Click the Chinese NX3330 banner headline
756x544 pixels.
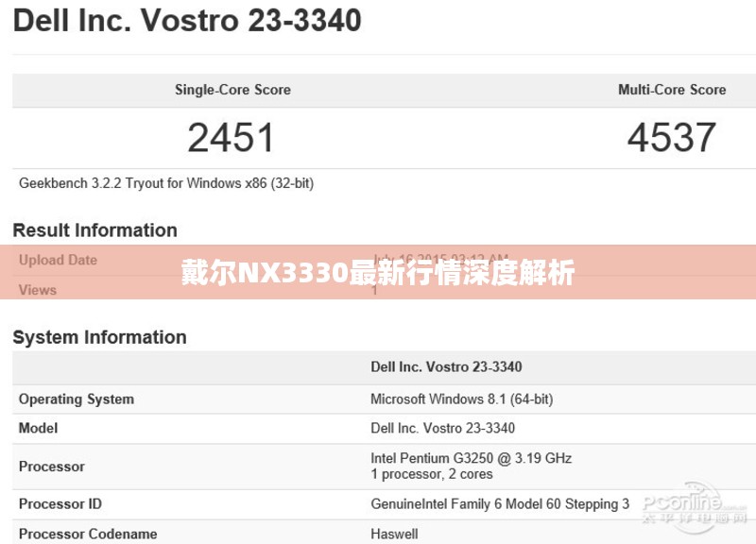378,273
